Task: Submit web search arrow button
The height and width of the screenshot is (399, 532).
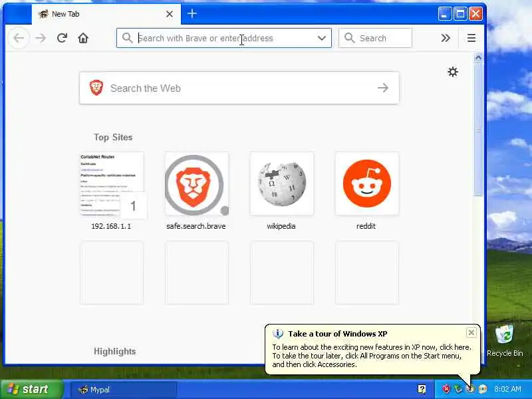Action: (383, 88)
